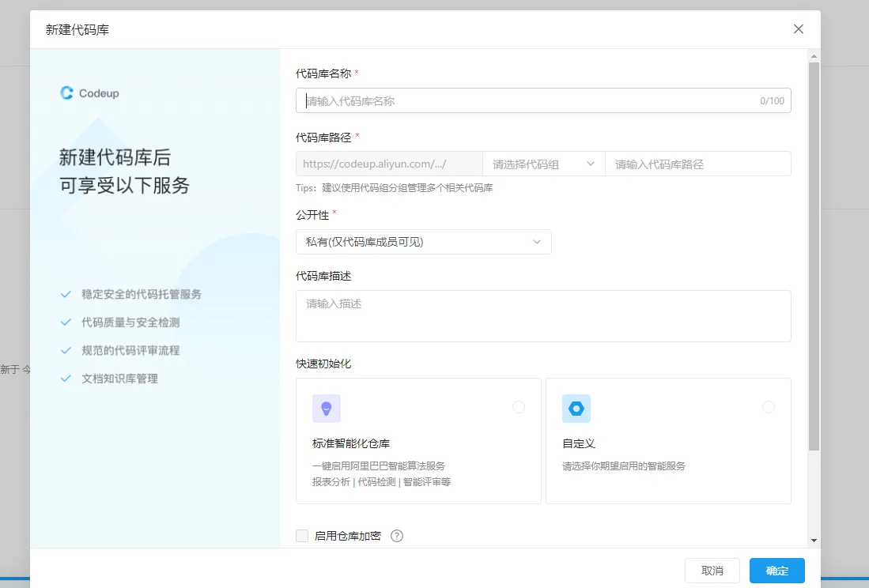Enable the 启用仓库加密 checkbox

(302, 535)
